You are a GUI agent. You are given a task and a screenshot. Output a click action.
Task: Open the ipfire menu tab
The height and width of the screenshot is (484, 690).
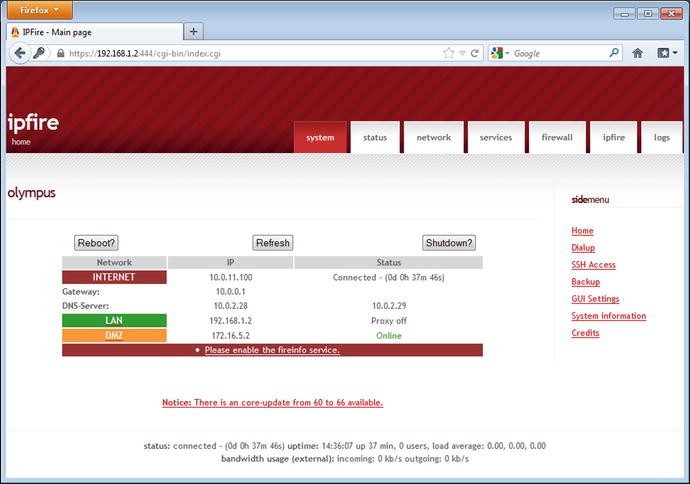click(613, 137)
